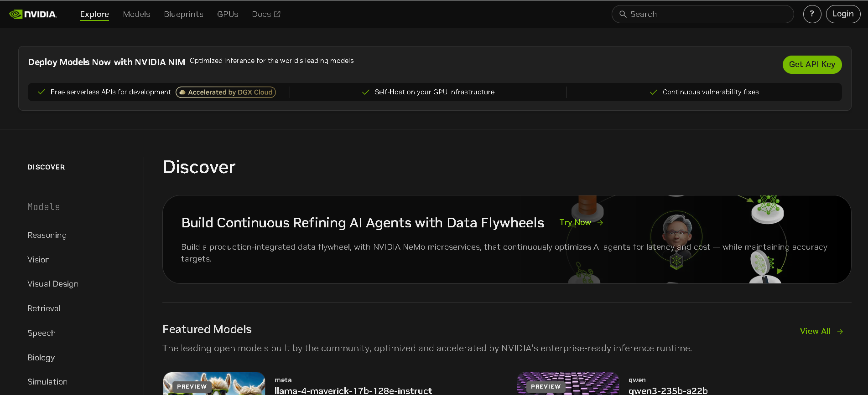Click the DISCOVER sidebar heading
868x395 pixels.
[x=46, y=167]
